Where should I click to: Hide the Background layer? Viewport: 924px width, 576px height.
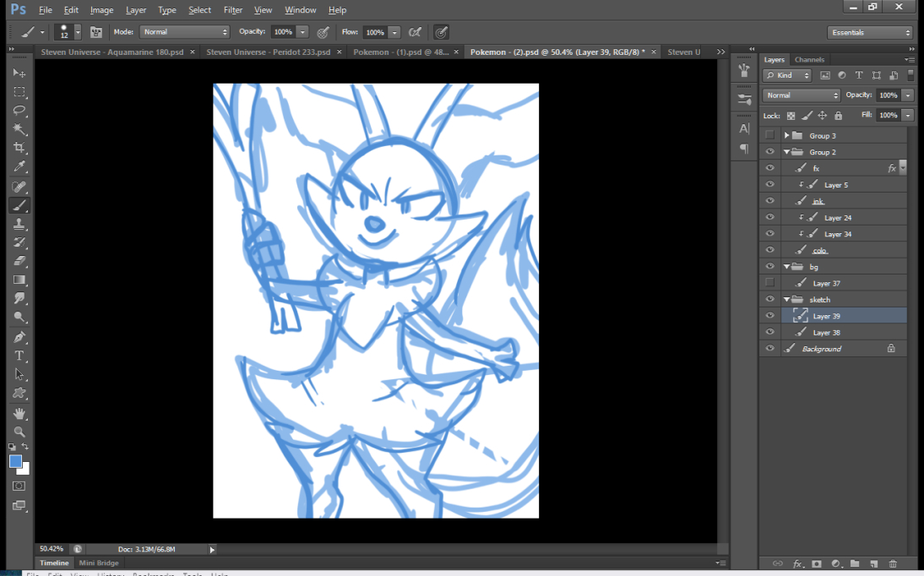pyautogui.click(x=769, y=349)
